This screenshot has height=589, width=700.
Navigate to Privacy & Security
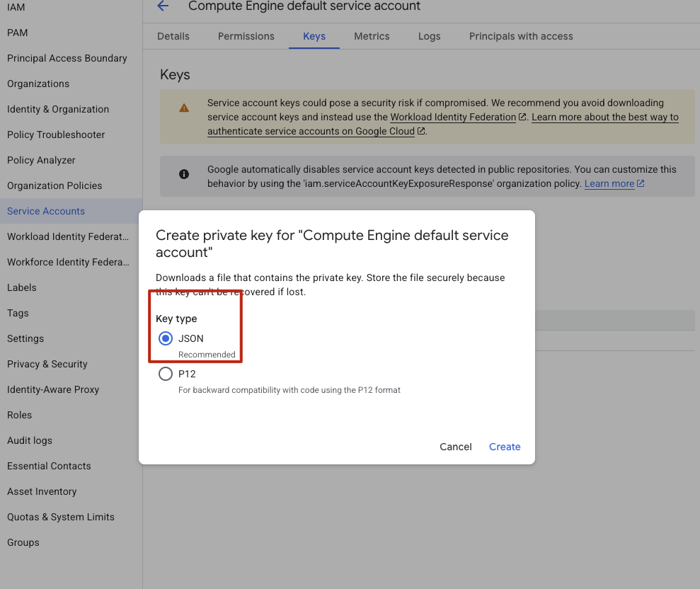(x=47, y=363)
